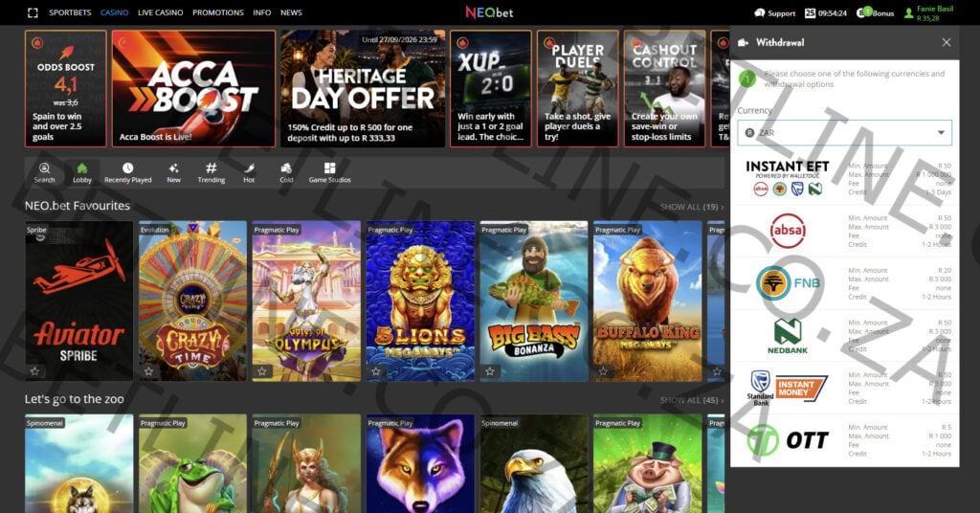Open the frog Pragmatic Play game

[192, 463]
